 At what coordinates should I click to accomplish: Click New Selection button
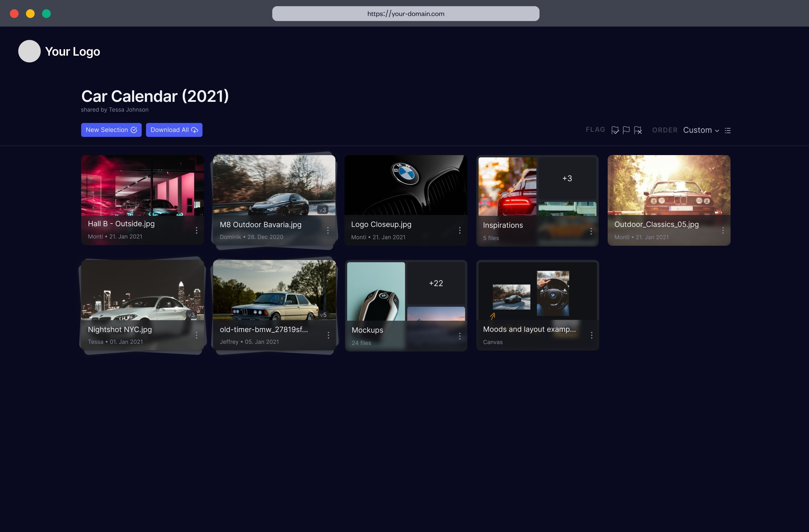111,130
